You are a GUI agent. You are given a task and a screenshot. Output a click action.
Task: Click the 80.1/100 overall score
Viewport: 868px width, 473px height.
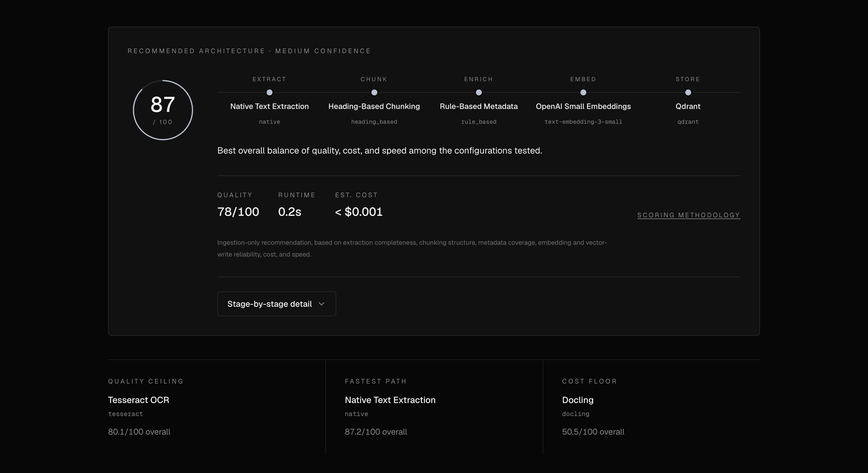coord(139,432)
